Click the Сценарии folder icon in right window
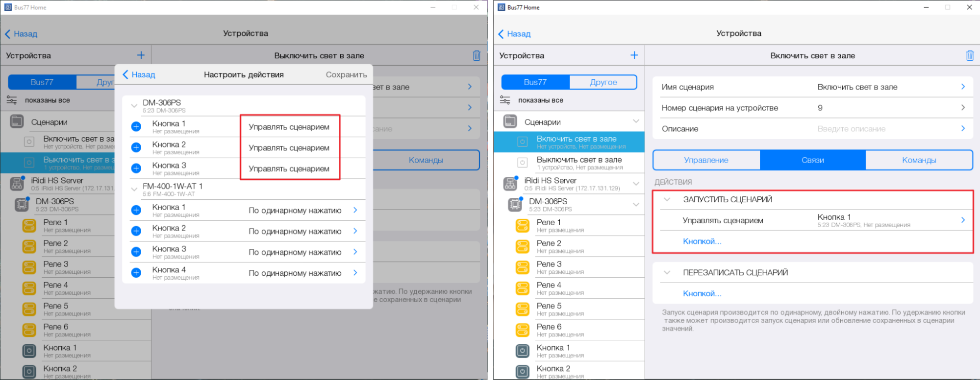 (x=510, y=121)
